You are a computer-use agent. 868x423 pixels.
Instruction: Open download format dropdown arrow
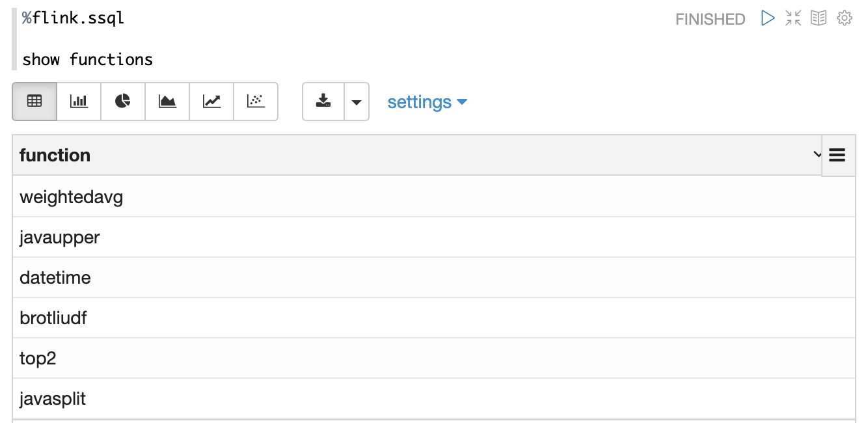point(357,102)
